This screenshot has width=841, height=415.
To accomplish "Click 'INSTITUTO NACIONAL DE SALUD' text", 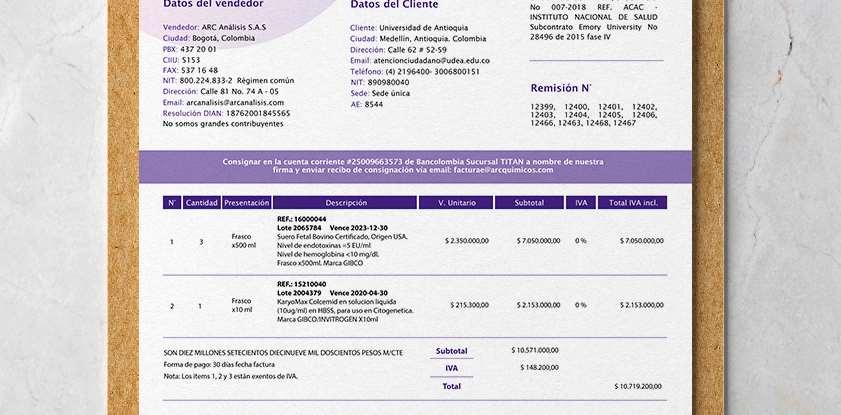I will 594,17.
